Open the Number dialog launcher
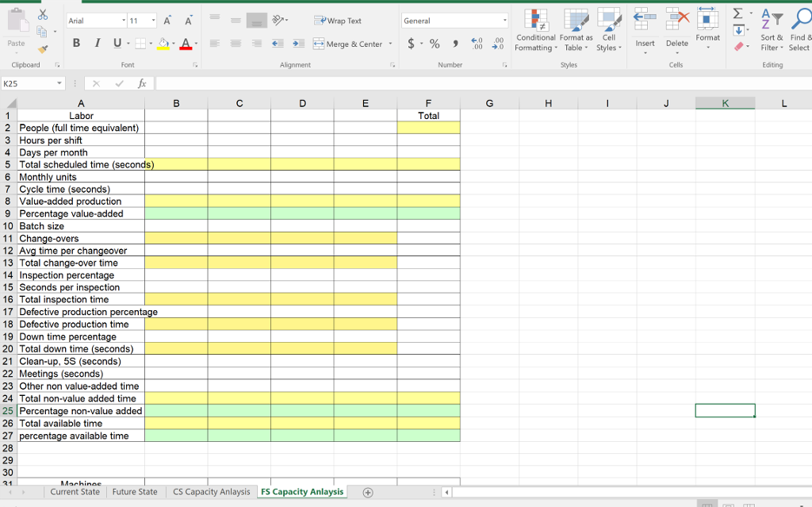This screenshot has height=507, width=812. click(504, 65)
